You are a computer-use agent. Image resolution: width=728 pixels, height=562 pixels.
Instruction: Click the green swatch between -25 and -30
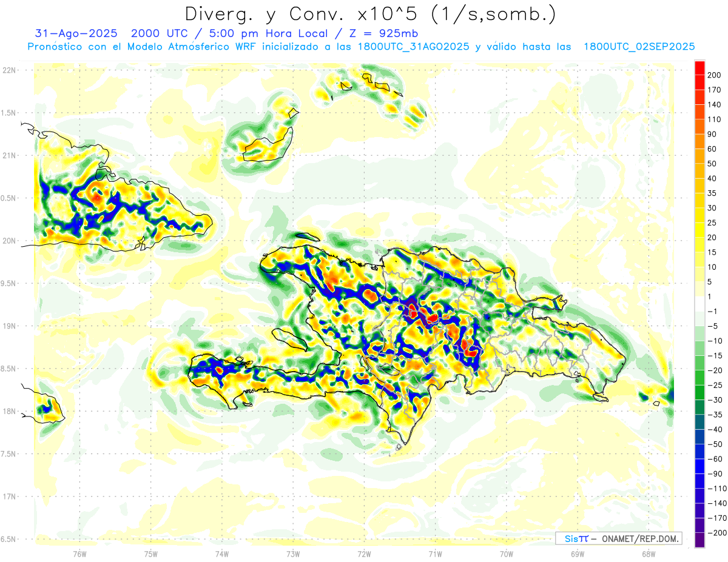tap(699, 393)
